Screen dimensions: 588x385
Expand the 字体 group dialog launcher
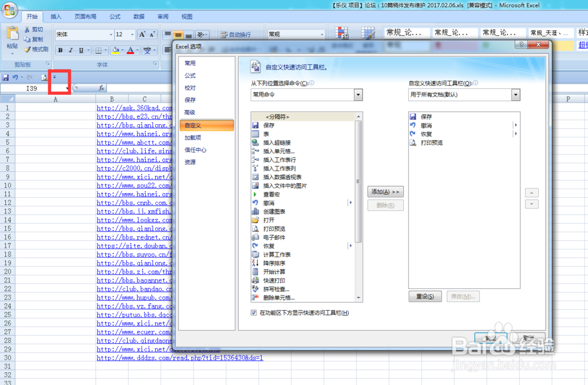coord(155,64)
